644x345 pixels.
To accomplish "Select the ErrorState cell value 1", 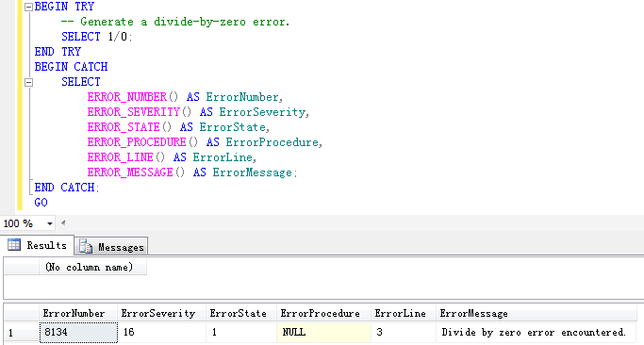I will point(241,332).
